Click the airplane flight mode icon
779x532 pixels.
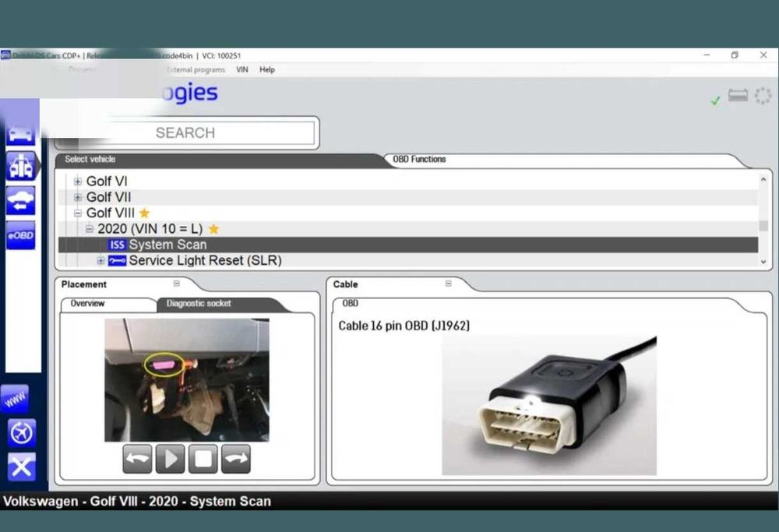tap(21, 433)
